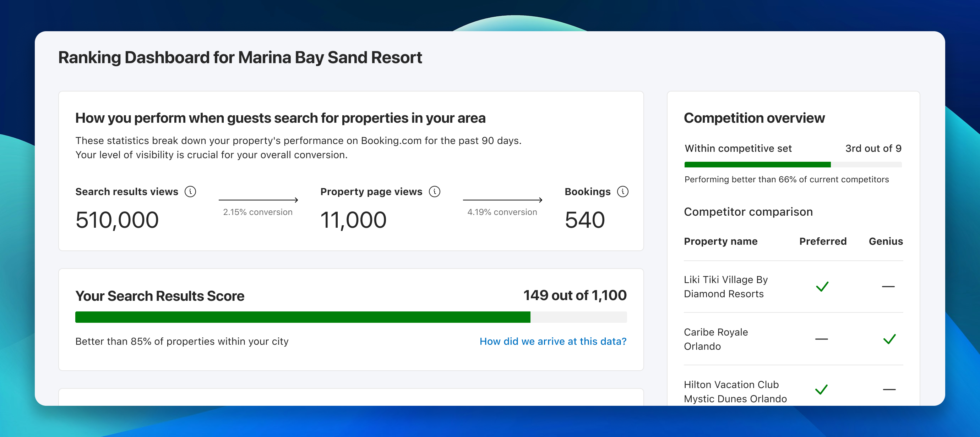Click the 'Genius' column header
Image resolution: width=980 pixels, height=437 pixels.
(x=886, y=241)
